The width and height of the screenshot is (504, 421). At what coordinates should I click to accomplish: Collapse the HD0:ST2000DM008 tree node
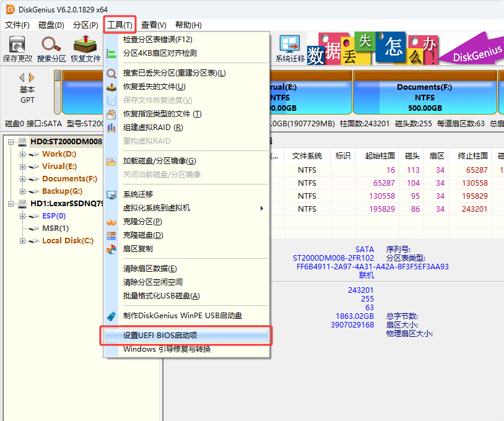[x=11, y=142]
